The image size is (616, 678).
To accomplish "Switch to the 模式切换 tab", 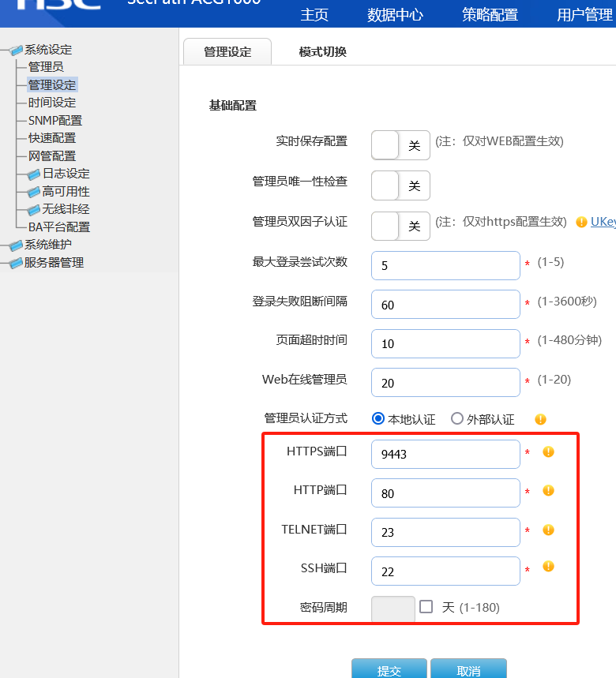I will 322,52.
